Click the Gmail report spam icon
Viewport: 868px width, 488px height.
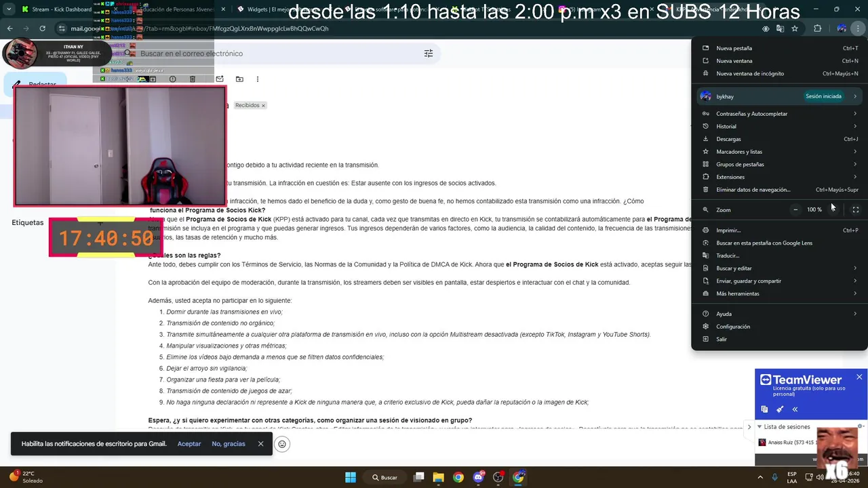pos(172,79)
